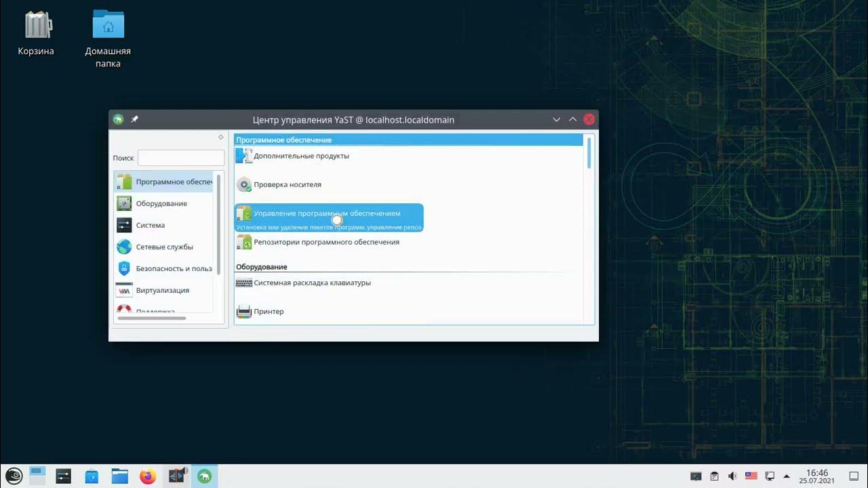Viewport: 868px width, 488px height.
Task: Expand hidden system tray icons arrow
Action: [787, 476]
